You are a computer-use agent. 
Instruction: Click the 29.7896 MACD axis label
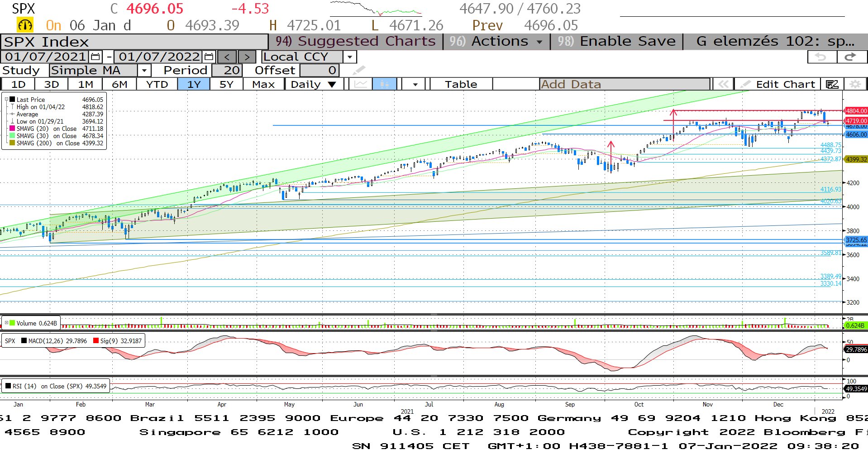click(x=856, y=349)
